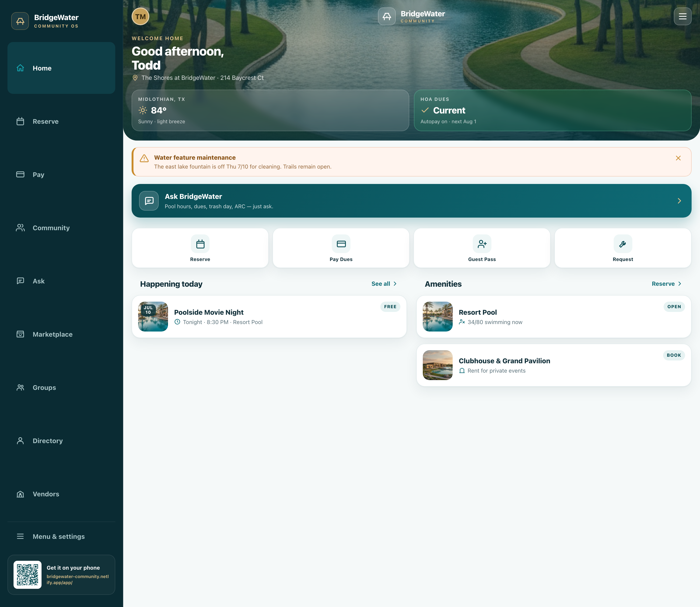Click the Ask chat bubble icon in sidebar
Screen dimensions: 700x607
click(x=20, y=281)
